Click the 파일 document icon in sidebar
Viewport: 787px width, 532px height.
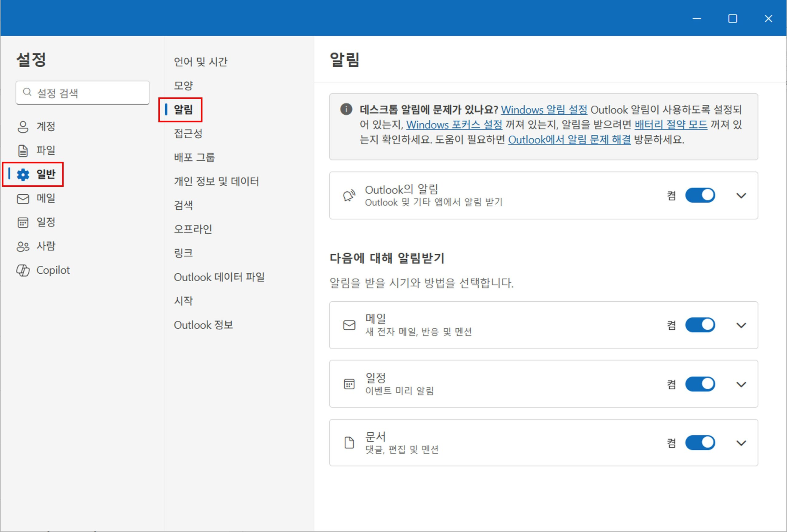pos(23,151)
